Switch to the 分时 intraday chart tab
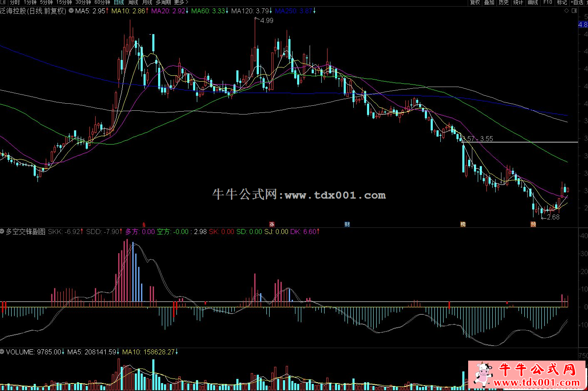Viewport: 588px width, 391px height. click(x=15, y=2)
